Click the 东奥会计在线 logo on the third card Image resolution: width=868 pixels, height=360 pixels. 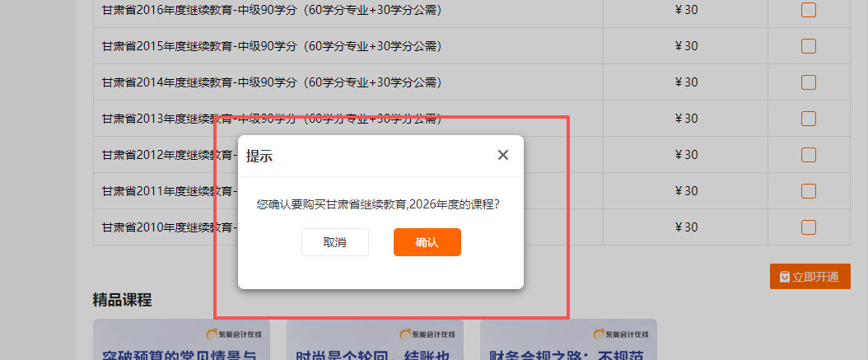coord(621,334)
